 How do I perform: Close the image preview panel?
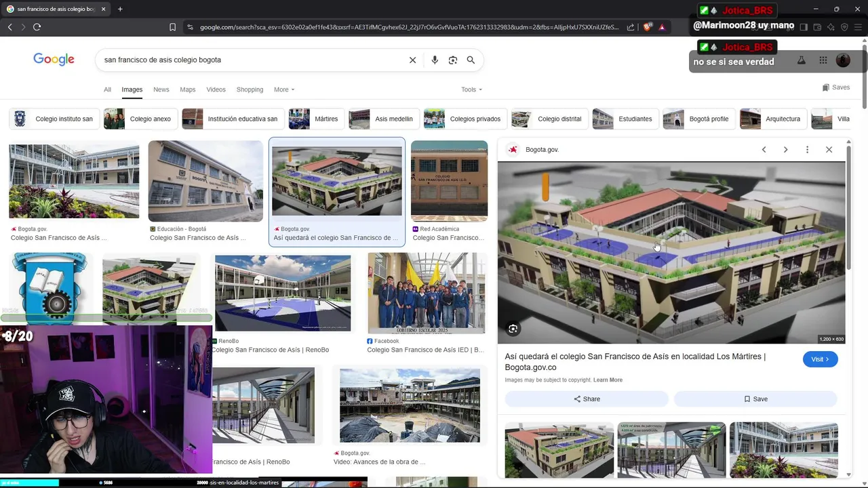(x=829, y=150)
